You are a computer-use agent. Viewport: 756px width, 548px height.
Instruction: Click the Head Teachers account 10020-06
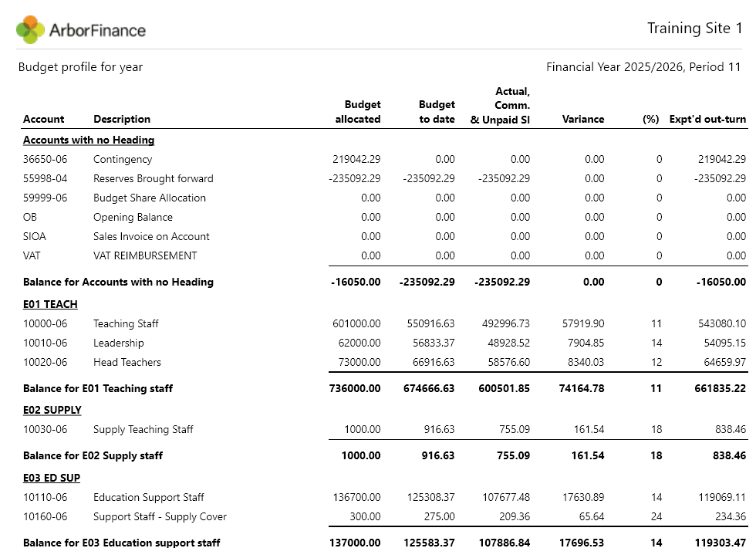(46, 362)
